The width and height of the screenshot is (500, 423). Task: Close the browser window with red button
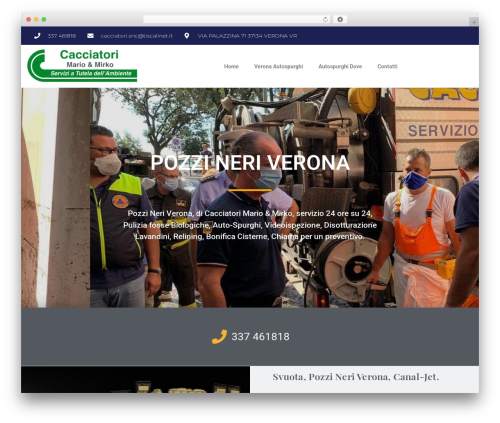(x=29, y=19)
